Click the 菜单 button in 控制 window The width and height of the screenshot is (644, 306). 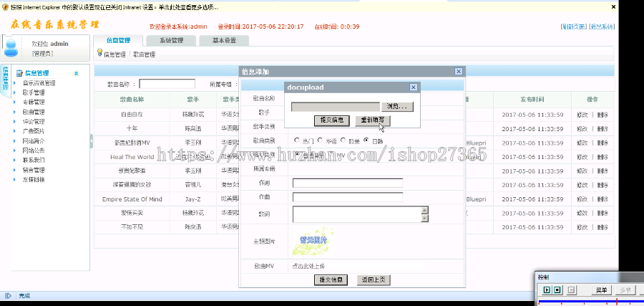pyautogui.click(x=602, y=290)
